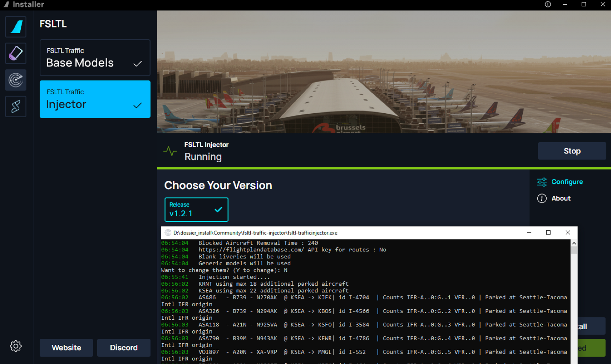Click the 'Running' status text
611x364 pixels.
pos(203,157)
